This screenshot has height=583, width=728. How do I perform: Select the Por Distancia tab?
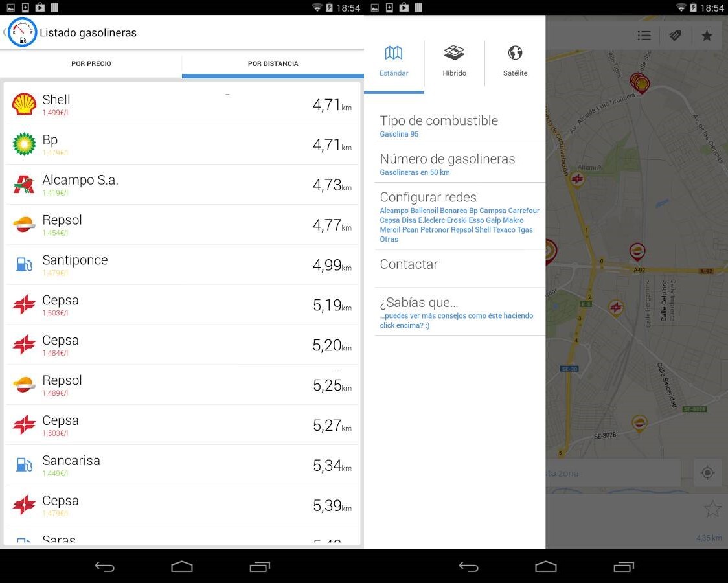pyautogui.click(x=273, y=64)
